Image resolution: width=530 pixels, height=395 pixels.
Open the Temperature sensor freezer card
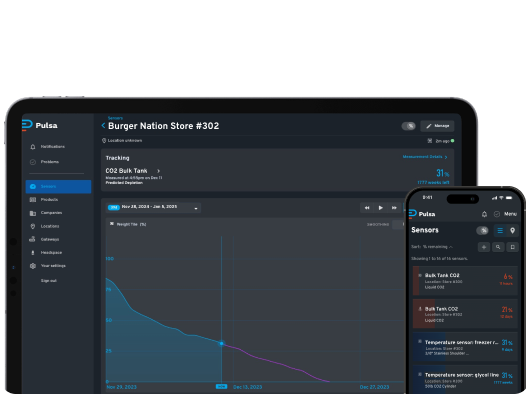[x=465, y=347]
